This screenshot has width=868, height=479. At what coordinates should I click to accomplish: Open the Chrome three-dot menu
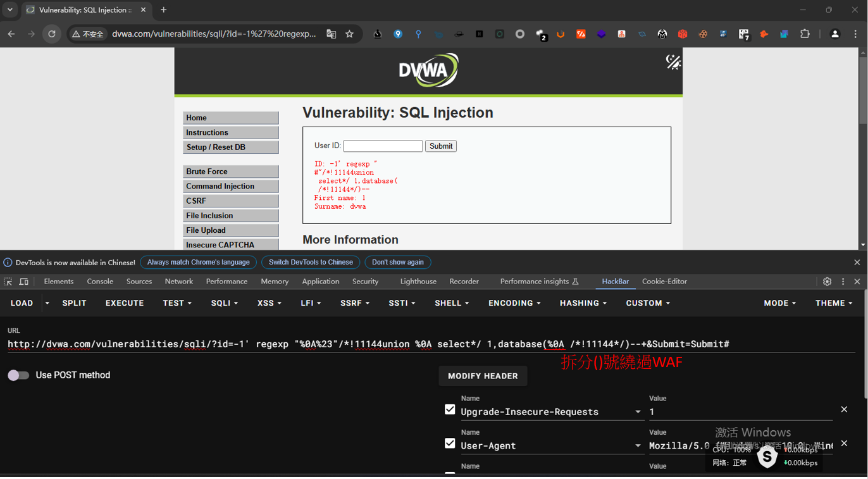click(855, 34)
